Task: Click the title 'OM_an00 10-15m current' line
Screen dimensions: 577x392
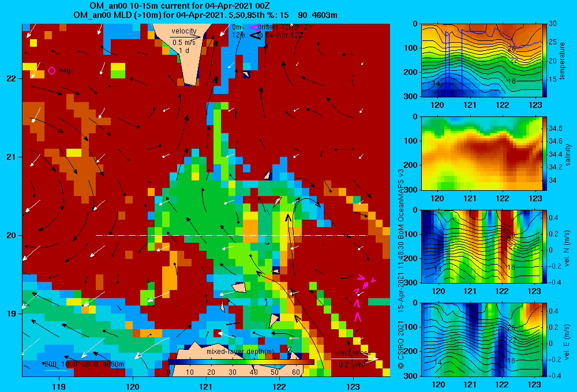Action: click(179, 6)
